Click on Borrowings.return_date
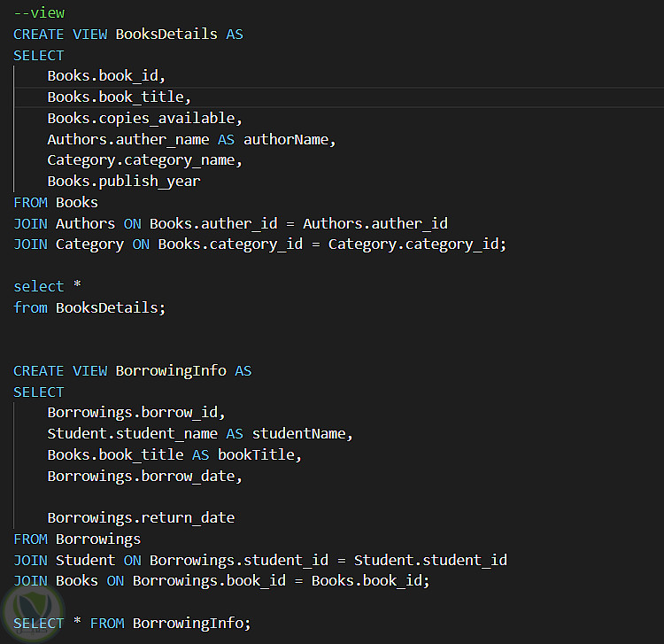The height and width of the screenshot is (644, 664). (x=141, y=518)
